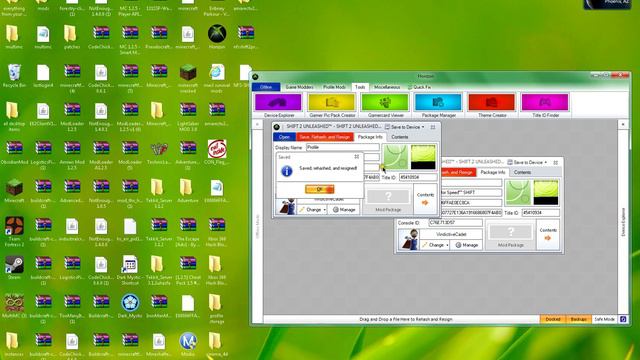Switch to the Profile Mods tab
This screenshot has height=360, width=640.
[334, 87]
